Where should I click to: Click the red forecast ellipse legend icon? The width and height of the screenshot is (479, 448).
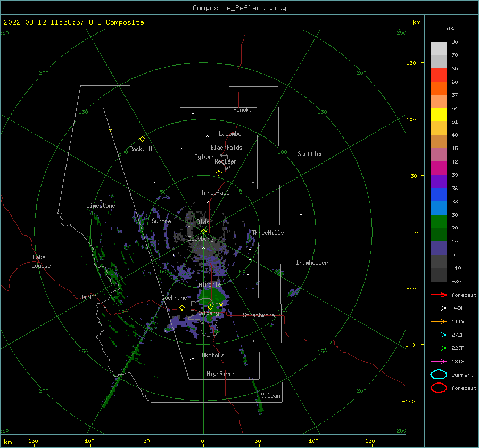tap(439, 388)
